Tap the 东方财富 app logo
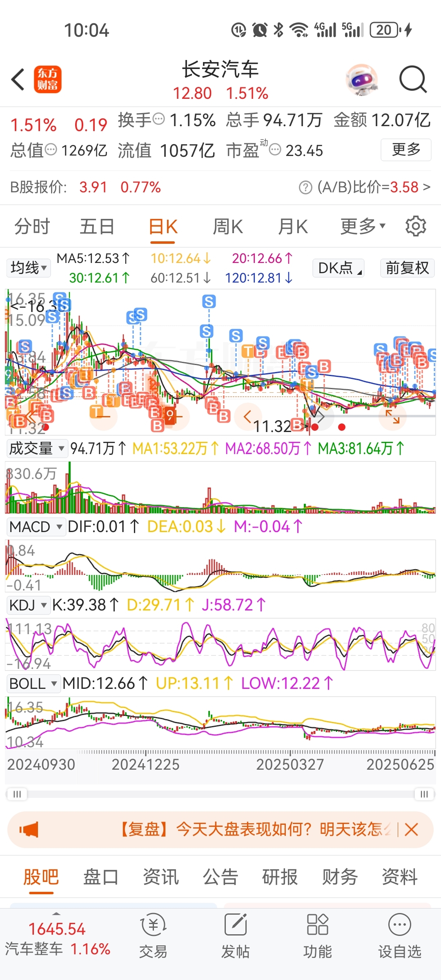Screen dimensions: 441x980 click(47, 80)
